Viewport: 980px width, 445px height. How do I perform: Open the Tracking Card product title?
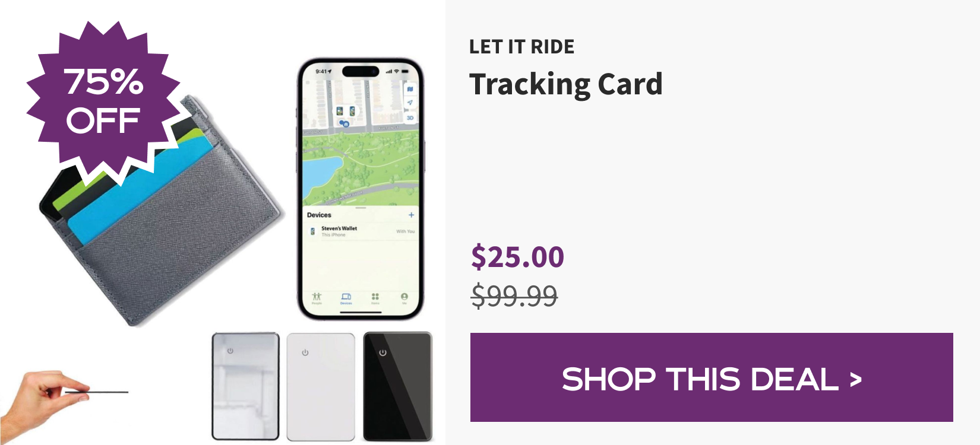point(565,84)
